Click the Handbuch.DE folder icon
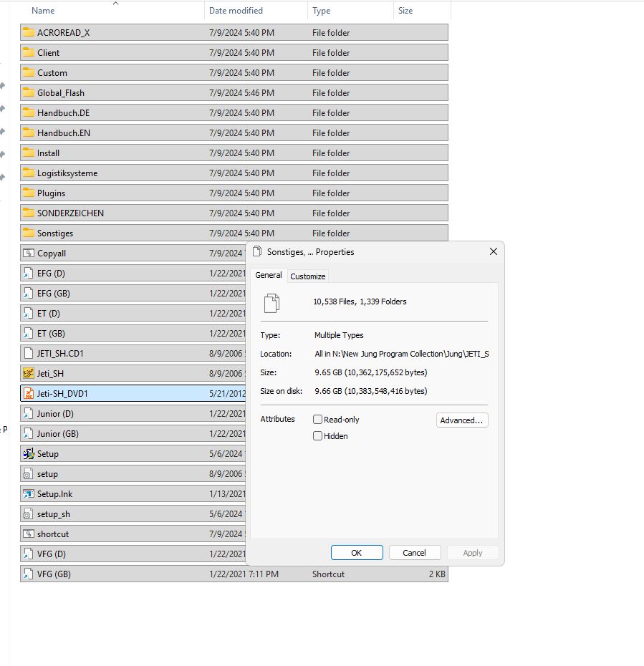The width and height of the screenshot is (644, 666). 27,112
